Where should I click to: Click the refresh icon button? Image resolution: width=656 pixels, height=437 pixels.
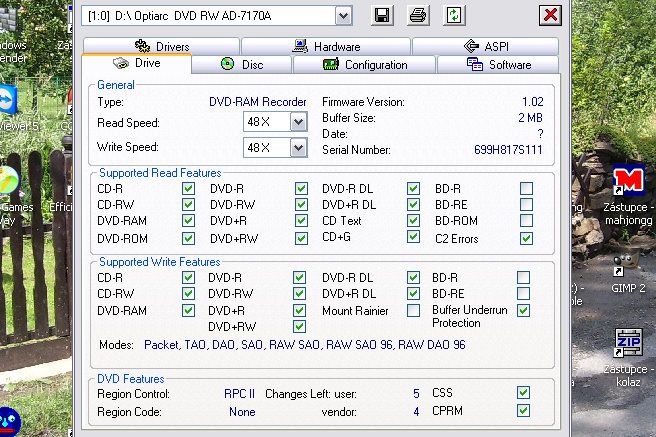coord(454,16)
